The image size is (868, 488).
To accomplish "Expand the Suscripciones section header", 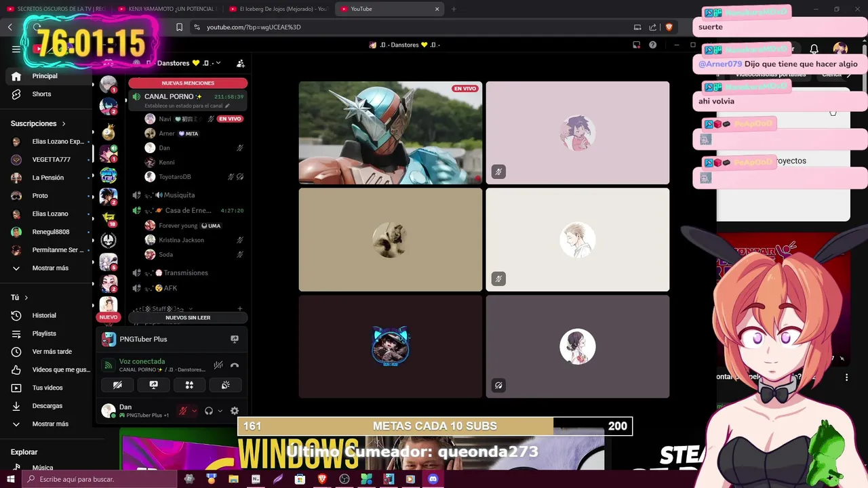I will click(x=38, y=123).
